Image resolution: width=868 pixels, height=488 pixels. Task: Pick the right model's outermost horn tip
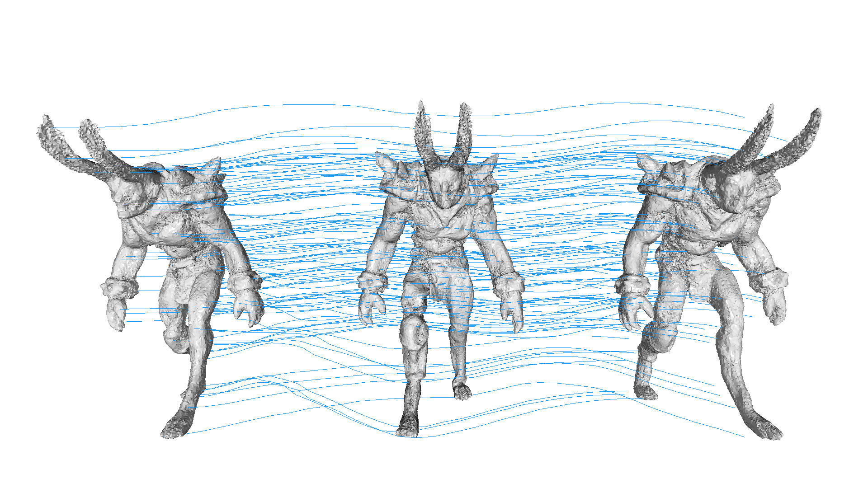[x=816, y=113]
